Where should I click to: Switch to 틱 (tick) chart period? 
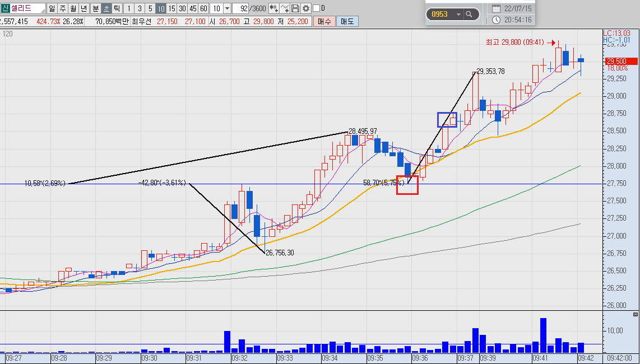coord(117,8)
